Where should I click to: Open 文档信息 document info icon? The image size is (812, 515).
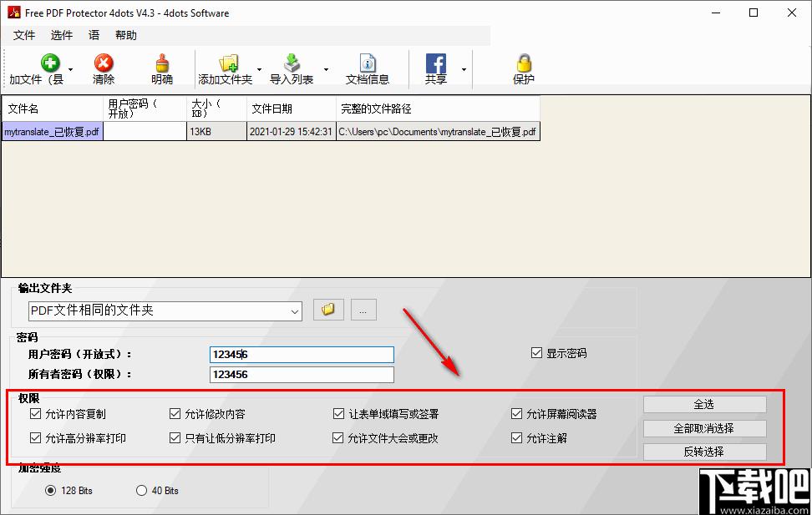(x=368, y=63)
